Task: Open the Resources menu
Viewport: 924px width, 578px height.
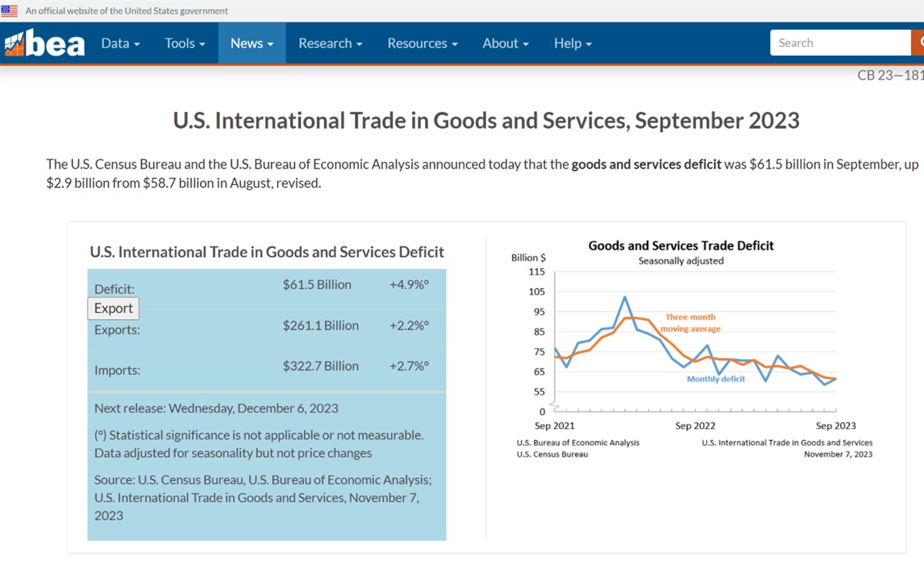Action: tap(423, 43)
